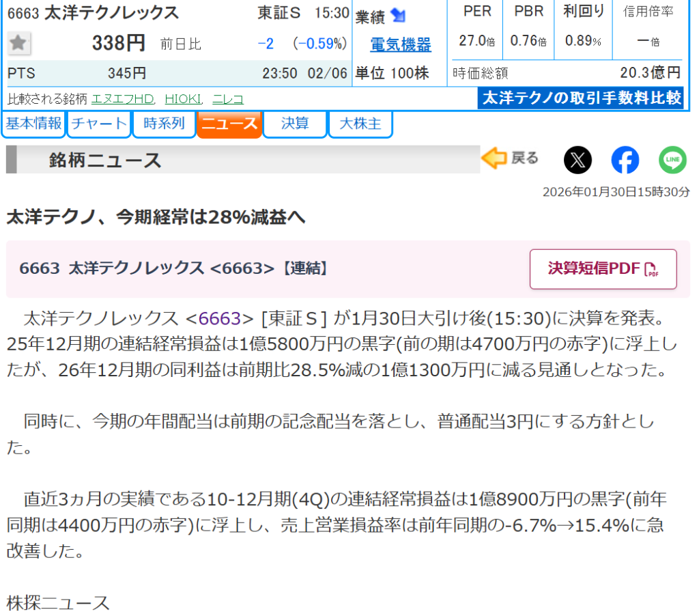Click the 銘柄ニュース section header
699x616 pixels.
click(x=105, y=160)
